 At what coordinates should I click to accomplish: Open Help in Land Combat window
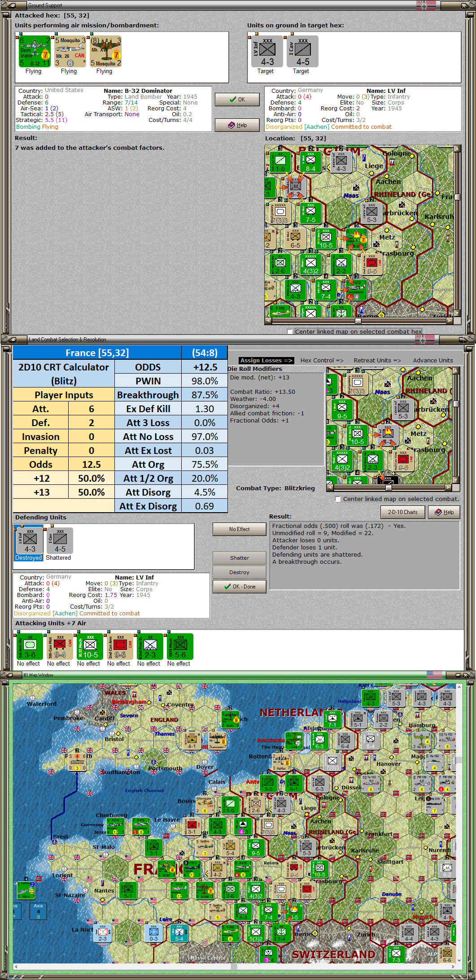pyautogui.click(x=444, y=512)
